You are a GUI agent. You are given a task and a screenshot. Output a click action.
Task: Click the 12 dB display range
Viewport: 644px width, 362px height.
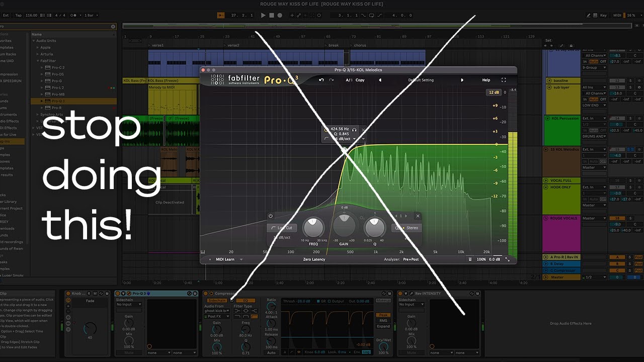(493, 93)
